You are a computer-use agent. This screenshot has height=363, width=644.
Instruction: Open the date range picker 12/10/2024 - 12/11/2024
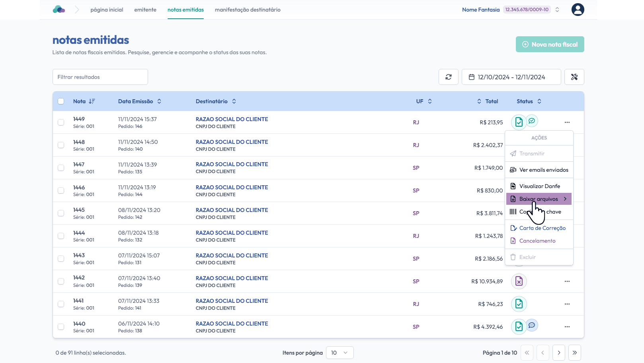511,77
